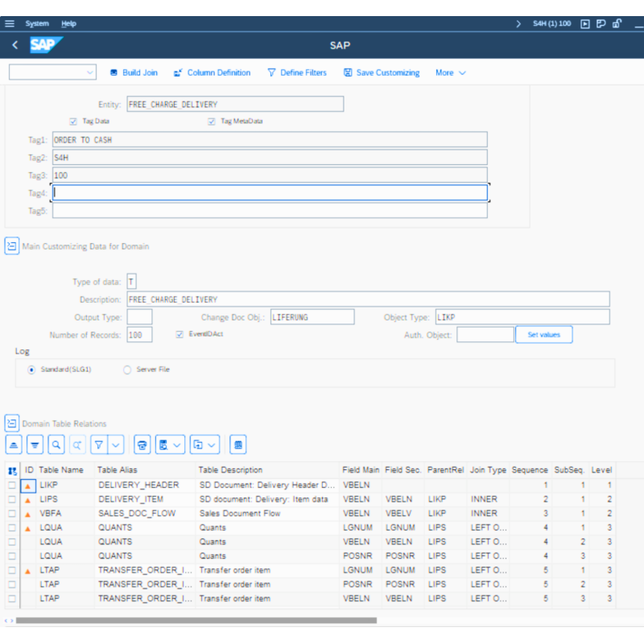The height and width of the screenshot is (644, 644).
Task: Expand the More menu in toolbar
Action: [451, 72]
